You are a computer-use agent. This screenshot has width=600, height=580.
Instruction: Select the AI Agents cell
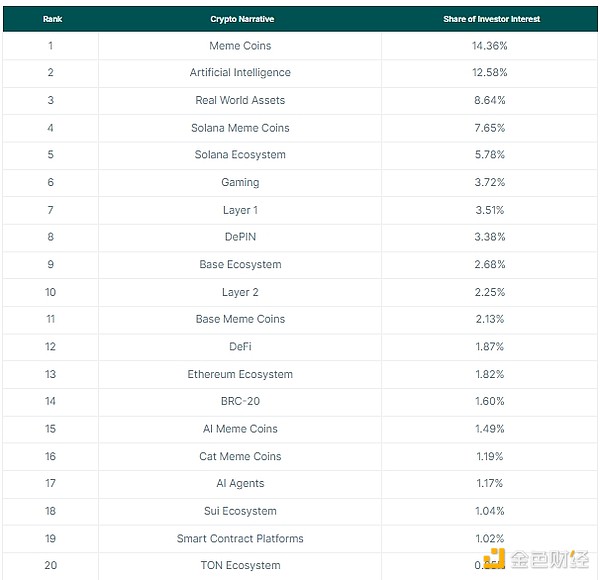coord(240,484)
